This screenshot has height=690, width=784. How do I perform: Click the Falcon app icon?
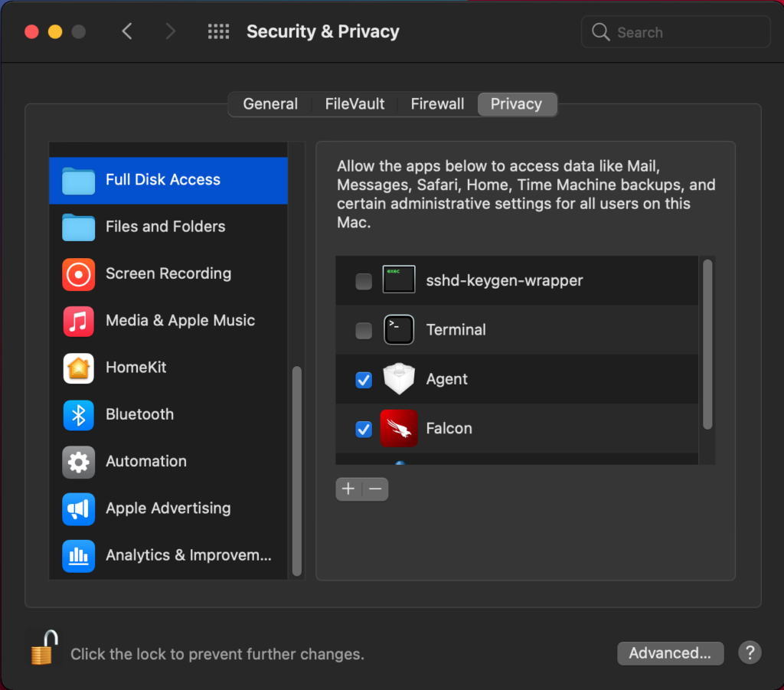(x=399, y=428)
